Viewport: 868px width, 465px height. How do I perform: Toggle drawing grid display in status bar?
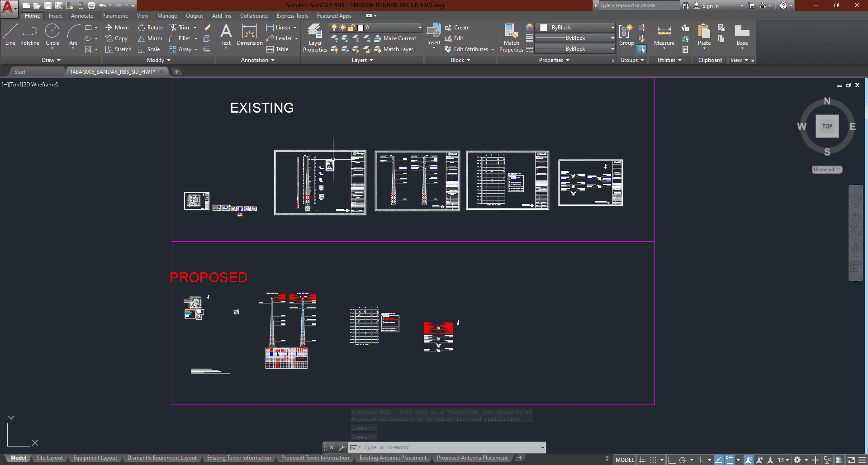(x=642, y=460)
